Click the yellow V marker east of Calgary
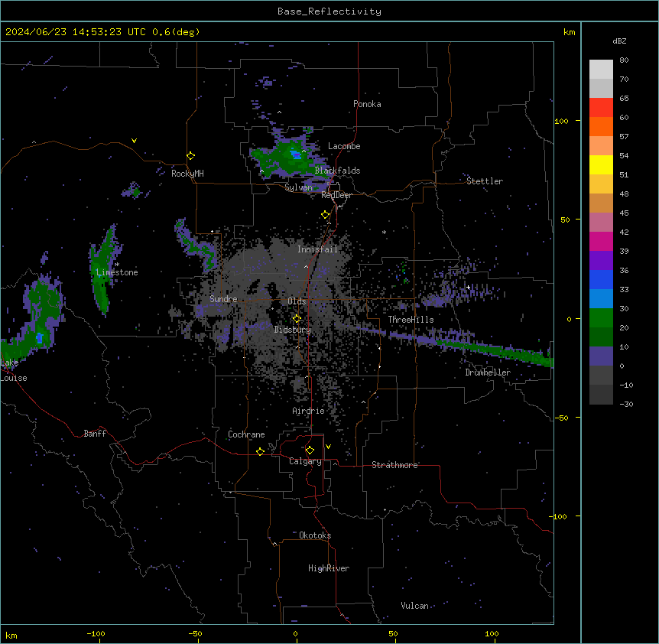 (x=328, y=447)
